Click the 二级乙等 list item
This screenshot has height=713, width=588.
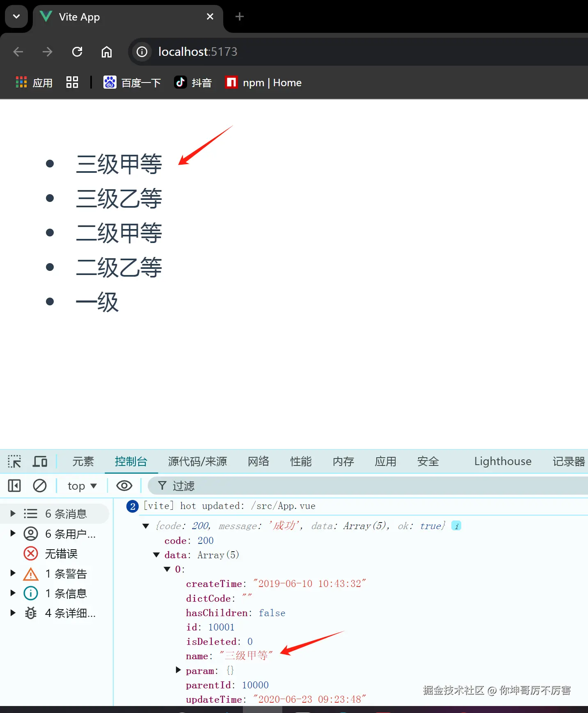(119, 268)
